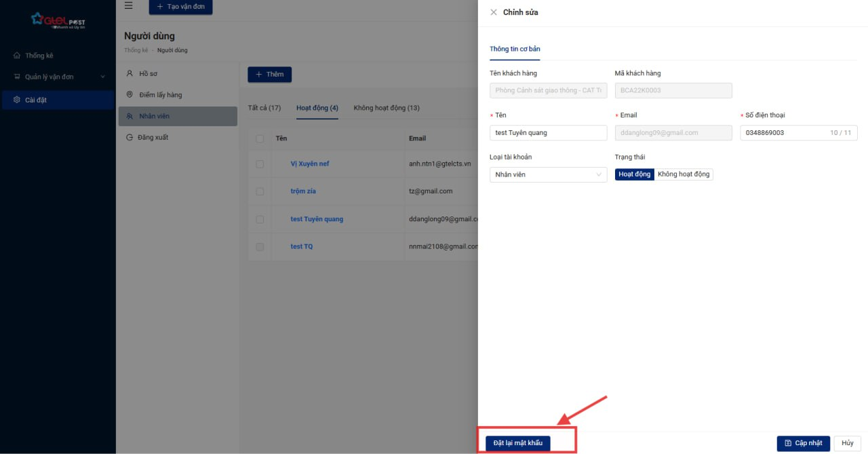Image resolution: width=868 pixels, height=454 pixels.
Task: Open Cài đặt settings in sidebar
Action: 36,100
